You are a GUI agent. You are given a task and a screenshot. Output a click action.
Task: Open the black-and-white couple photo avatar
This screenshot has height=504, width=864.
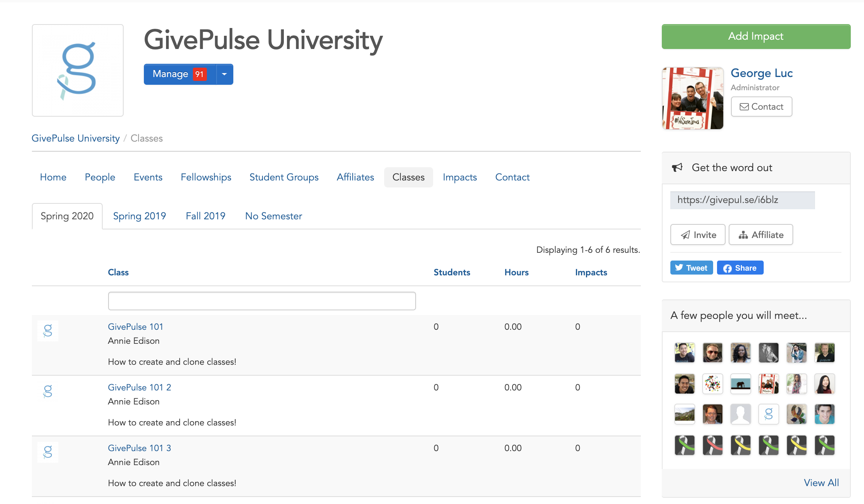(769, 353)
